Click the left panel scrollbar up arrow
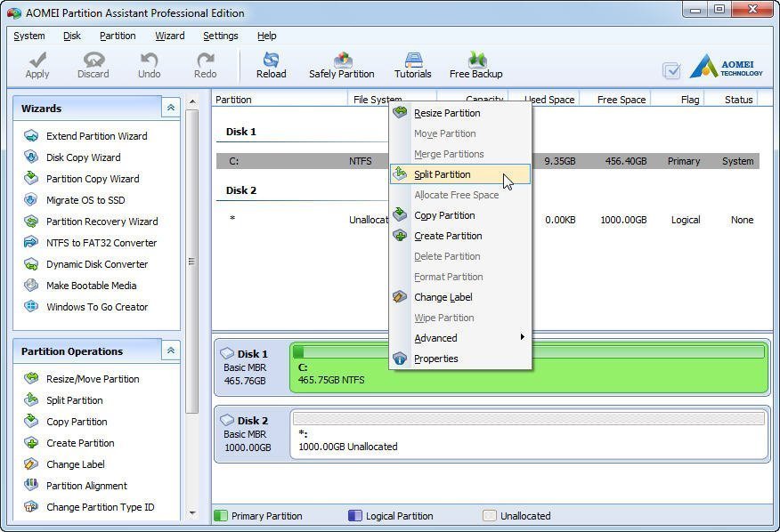 coord(192,102)
